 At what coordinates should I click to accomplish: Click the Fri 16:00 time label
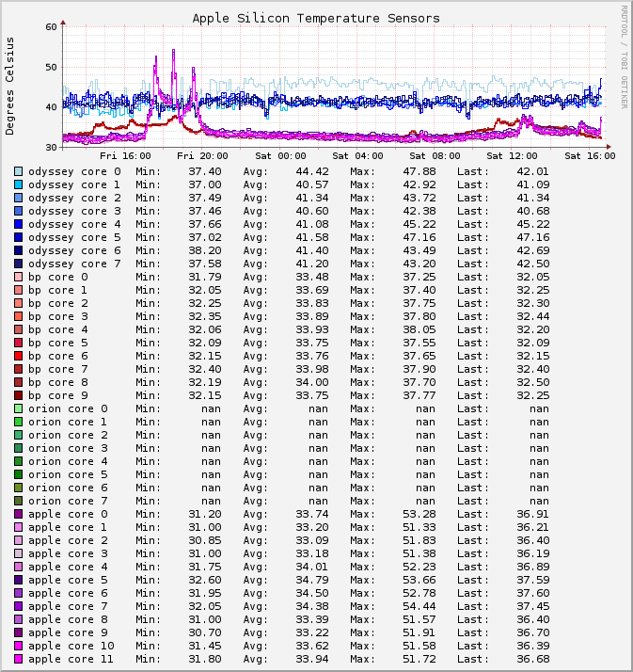coord(125,156)
